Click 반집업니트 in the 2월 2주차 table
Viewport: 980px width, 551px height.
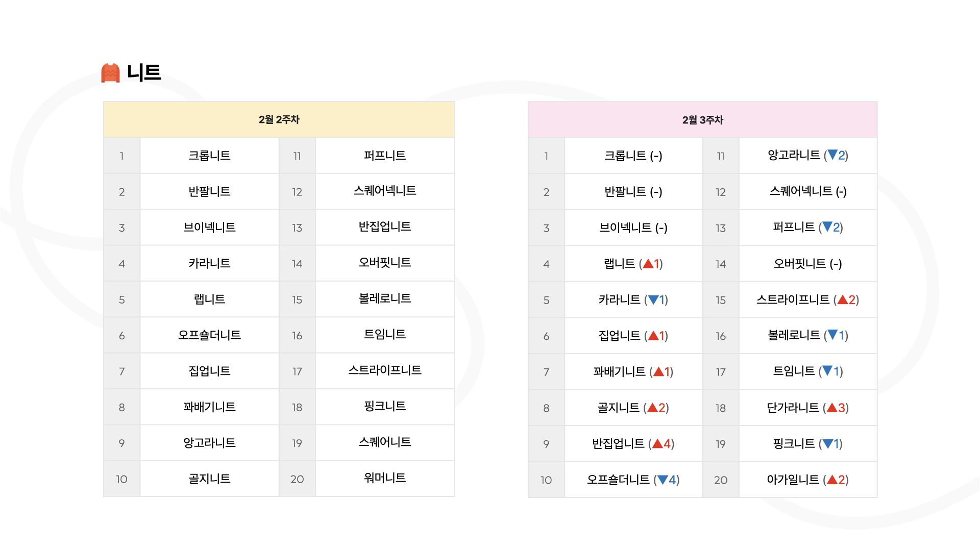point(385,226)
